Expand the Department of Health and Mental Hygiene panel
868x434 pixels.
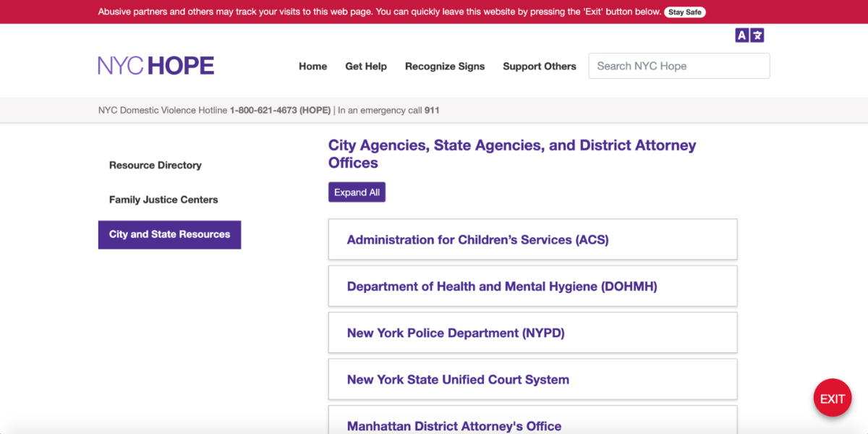(532, 286)
